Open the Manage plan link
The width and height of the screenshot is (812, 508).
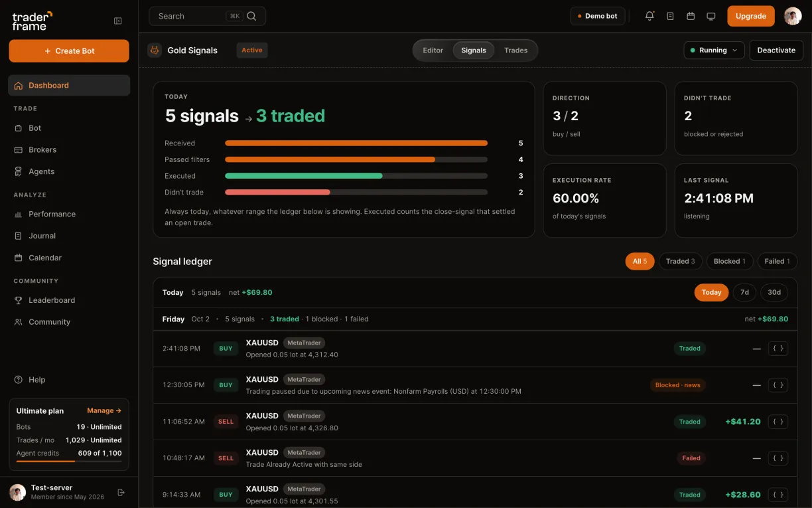coord(104,410)
